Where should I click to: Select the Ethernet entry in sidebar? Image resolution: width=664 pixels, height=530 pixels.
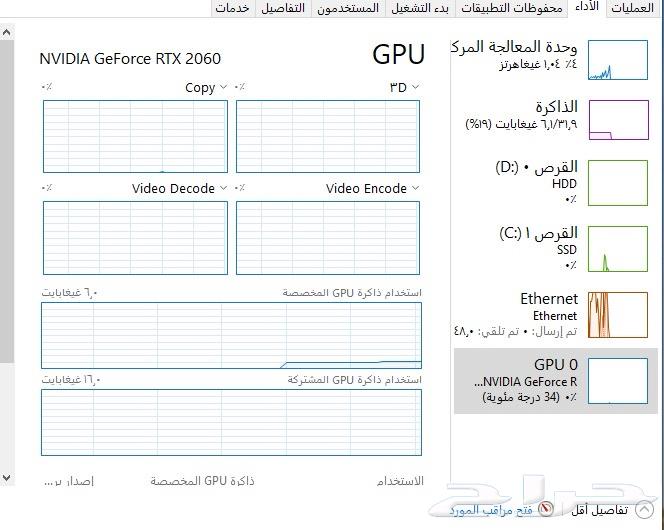(556, 315)
